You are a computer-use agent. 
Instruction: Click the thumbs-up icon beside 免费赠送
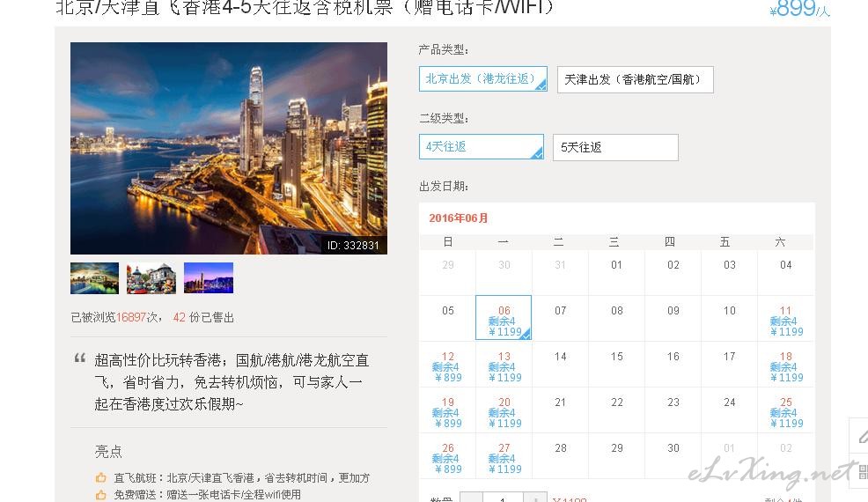pos(100,494)
